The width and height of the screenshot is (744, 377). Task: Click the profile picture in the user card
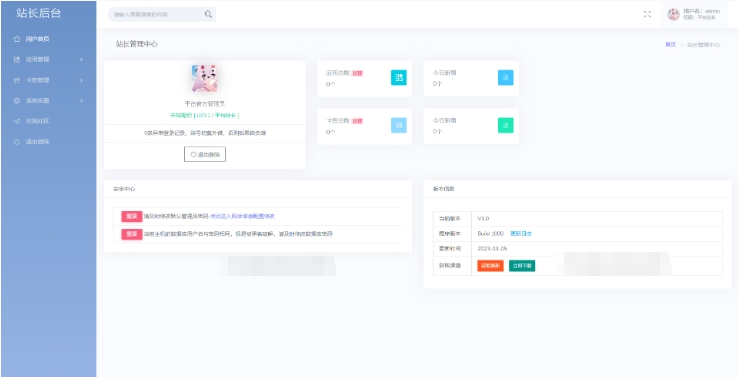point(205,78)
